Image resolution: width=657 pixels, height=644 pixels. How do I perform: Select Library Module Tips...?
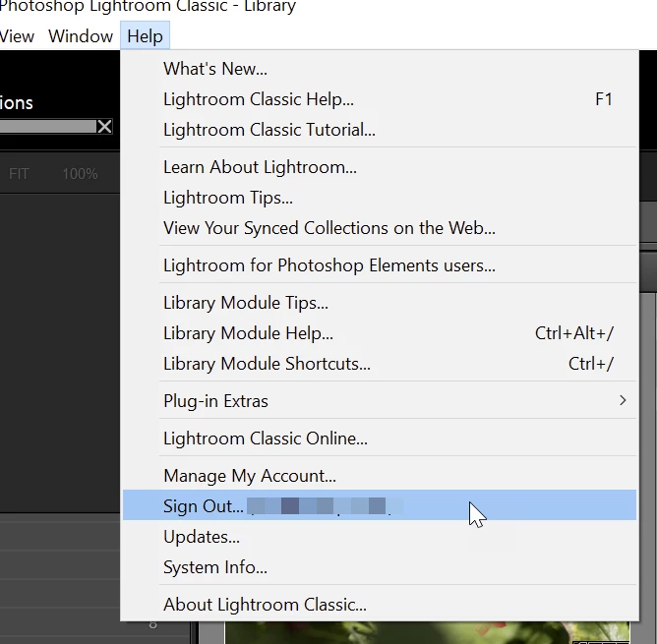click(x=380, y=303)
